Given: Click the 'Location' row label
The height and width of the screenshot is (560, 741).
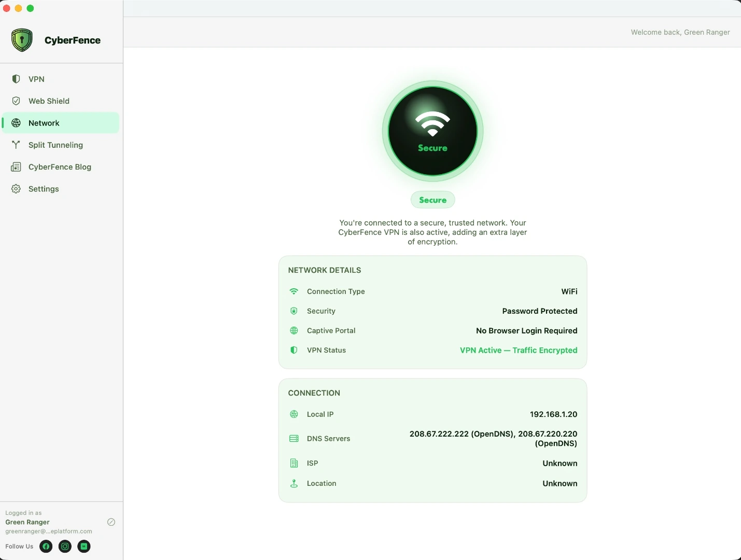Looking at the screenshot, I should tap(321, 483).
